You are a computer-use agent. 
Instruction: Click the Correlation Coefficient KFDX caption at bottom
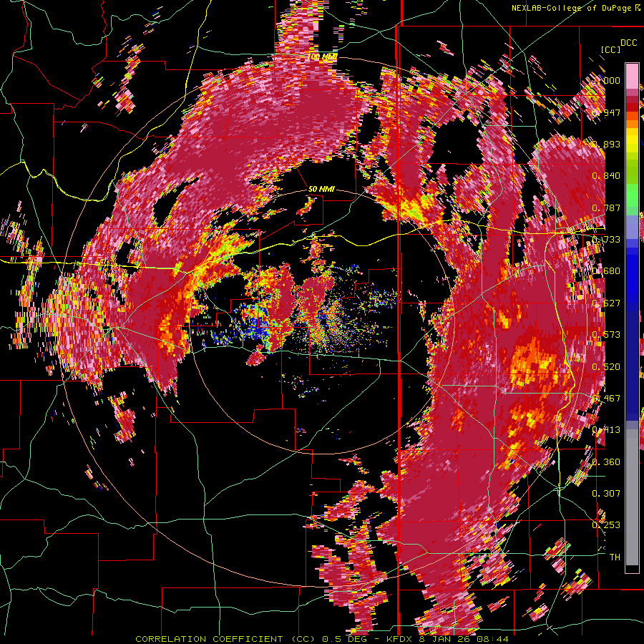[322, 639]
